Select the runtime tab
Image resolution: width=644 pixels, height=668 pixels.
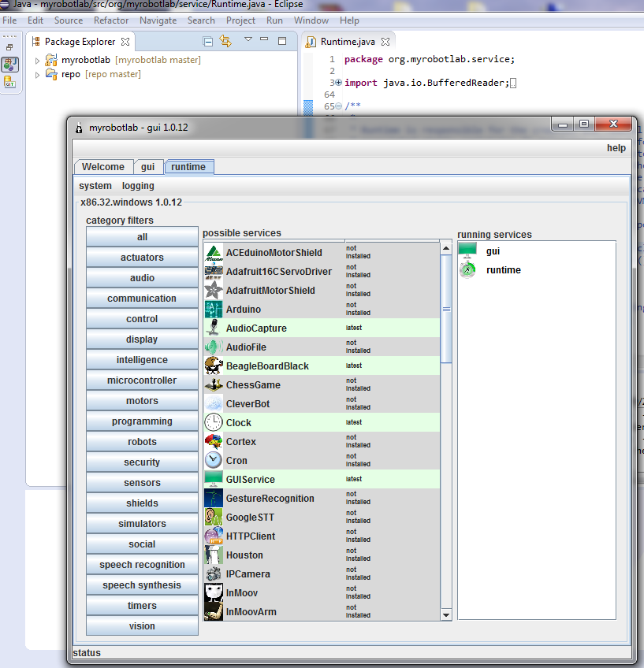[x=188, y=166]
